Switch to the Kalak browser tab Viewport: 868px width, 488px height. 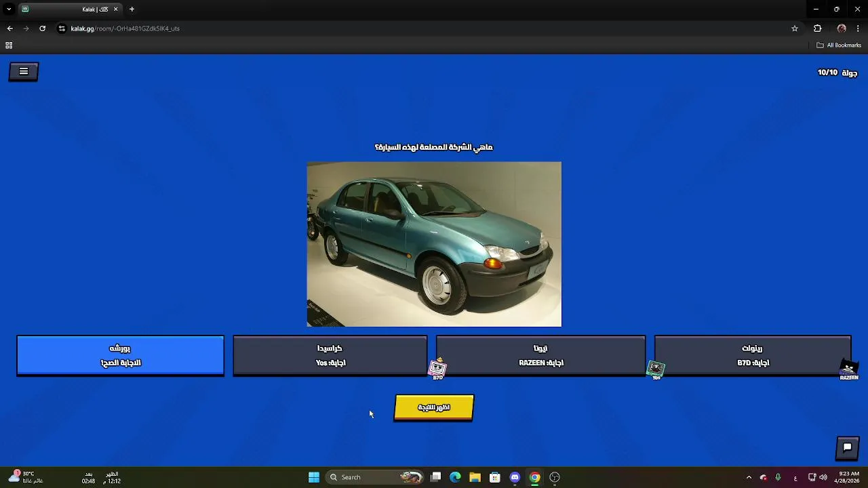pyautogui.click(x=70, y=9)
